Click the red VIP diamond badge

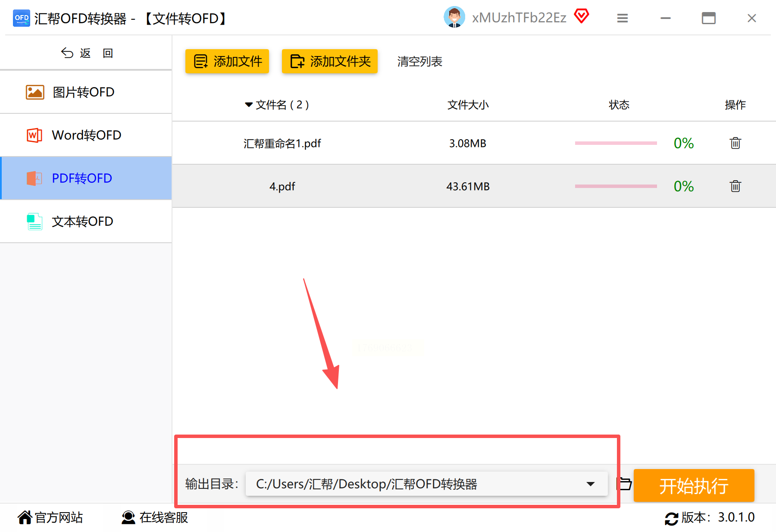581,16
